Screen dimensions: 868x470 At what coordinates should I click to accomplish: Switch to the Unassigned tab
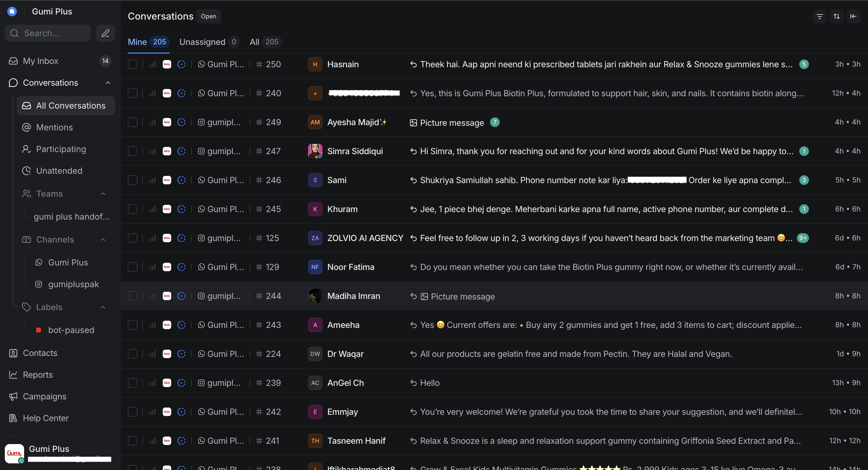pyautogui.click(x=209, y=42)
